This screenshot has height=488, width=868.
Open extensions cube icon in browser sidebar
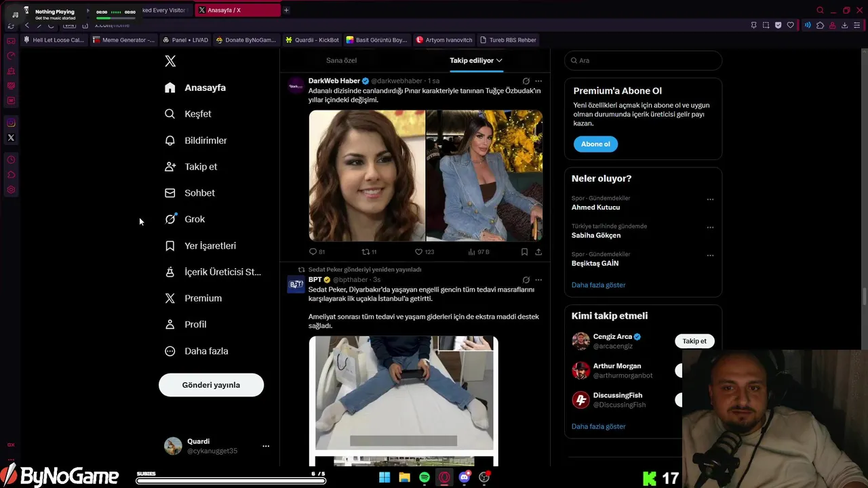coord(11,175)
